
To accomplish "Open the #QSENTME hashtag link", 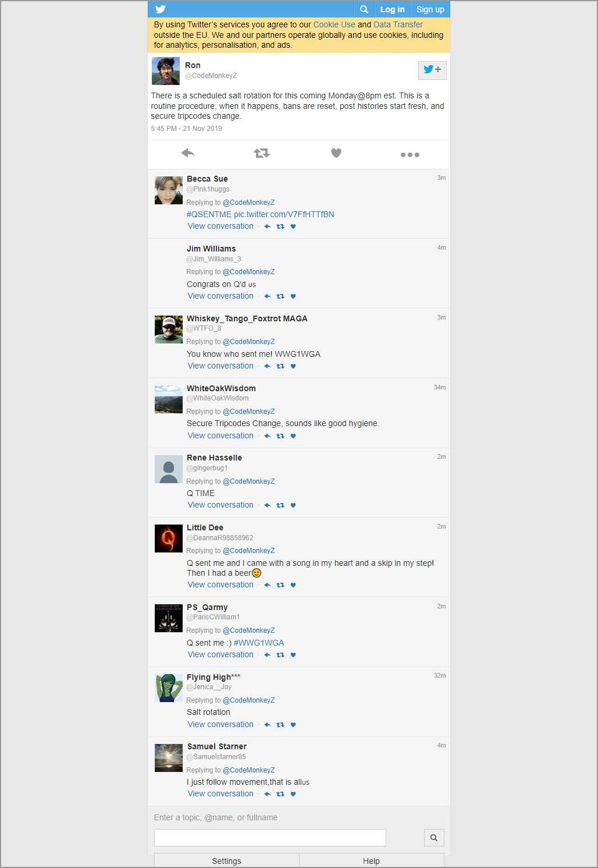I will pos(209,214).
